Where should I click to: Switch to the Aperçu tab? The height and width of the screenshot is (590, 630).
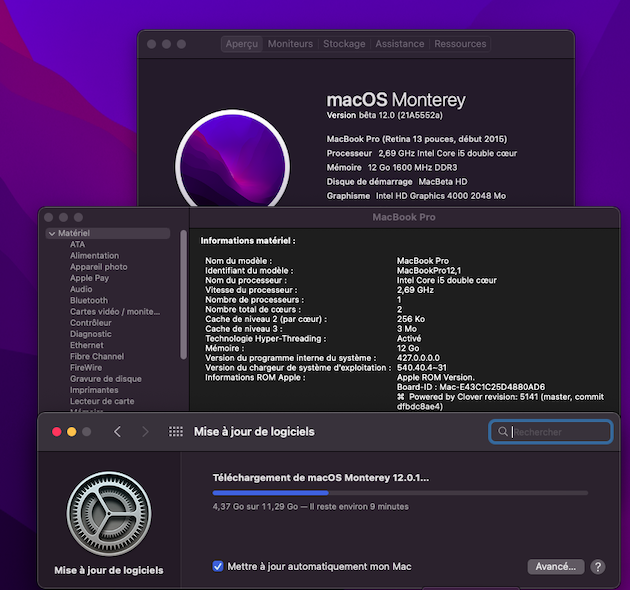tap(242, 44)
